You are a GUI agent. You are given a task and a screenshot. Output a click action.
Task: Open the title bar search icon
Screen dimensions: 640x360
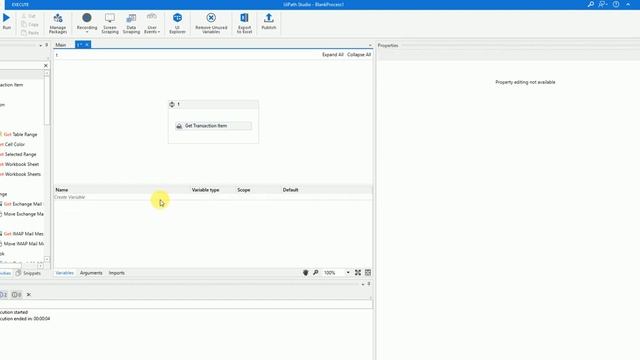[x=591, y=4]
